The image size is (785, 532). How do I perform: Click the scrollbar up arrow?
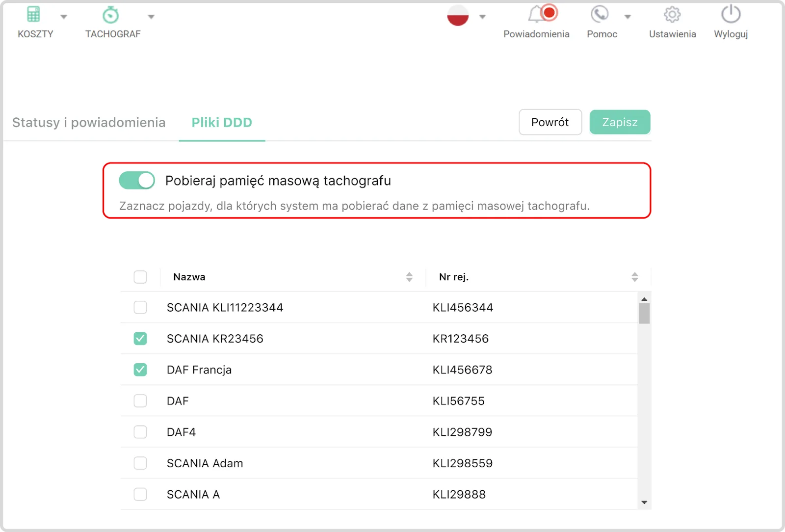point(644,299)
